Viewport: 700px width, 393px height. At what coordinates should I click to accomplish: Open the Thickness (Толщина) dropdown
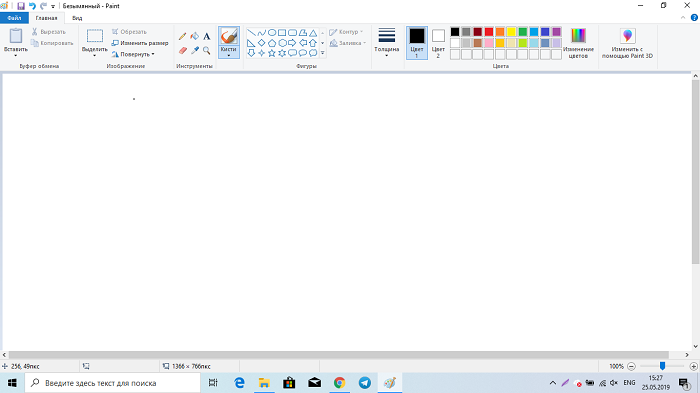coord(387,43)
